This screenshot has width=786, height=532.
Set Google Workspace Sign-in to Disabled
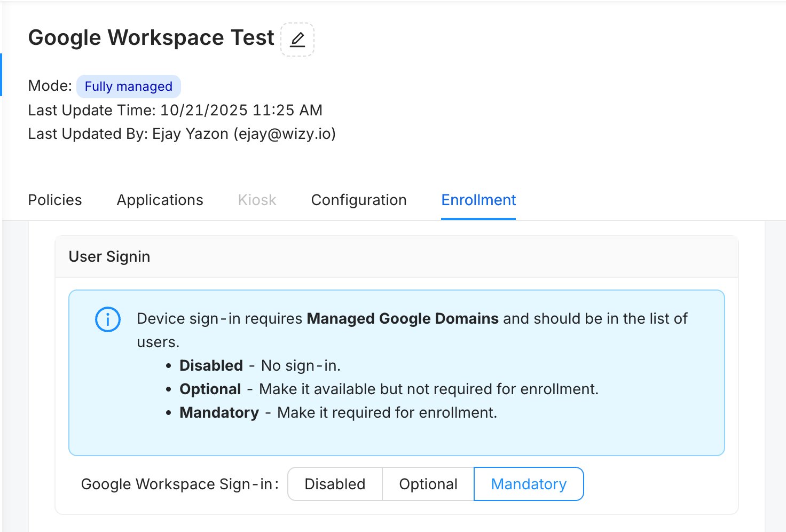[335, 484]
